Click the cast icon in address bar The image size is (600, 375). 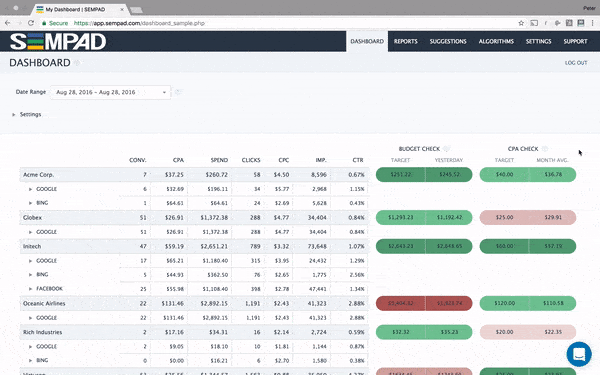coord(534,23)
